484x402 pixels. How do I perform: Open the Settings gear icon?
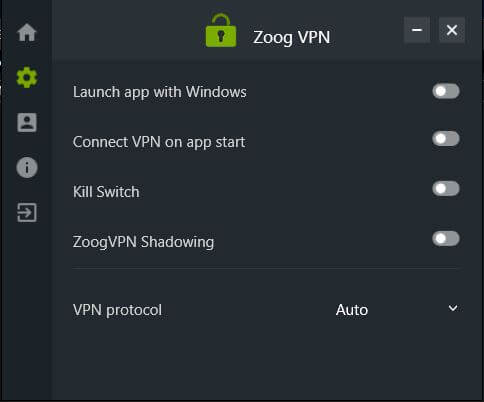click(27, 77)
